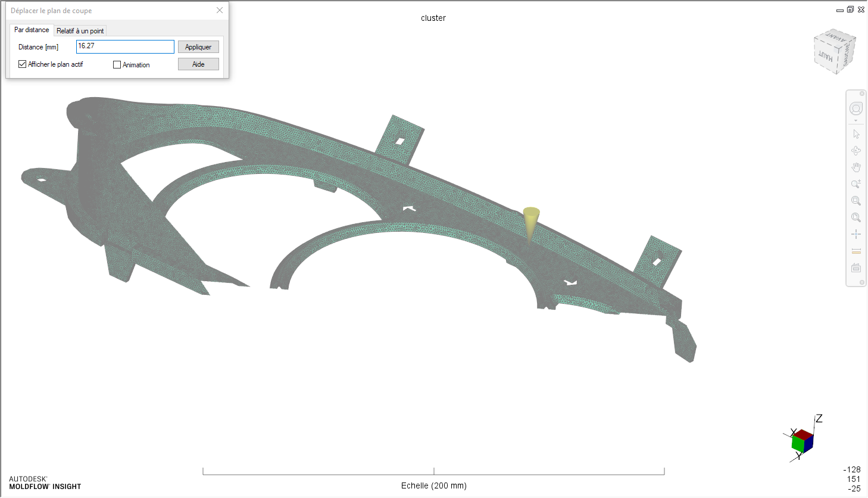Activate the Select arrow tool
The width and height of the screenshot is (868, 498).
[x=856, y=134]
